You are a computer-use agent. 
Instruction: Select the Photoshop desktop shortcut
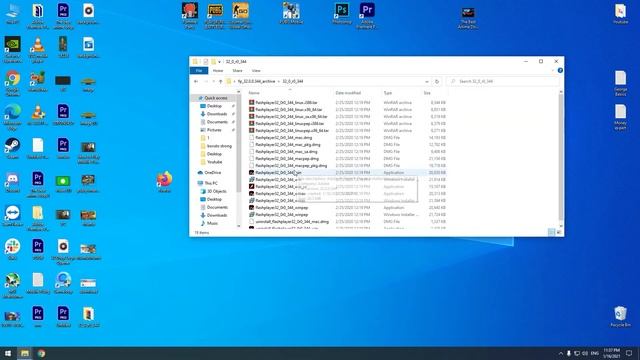pos(342,14)
